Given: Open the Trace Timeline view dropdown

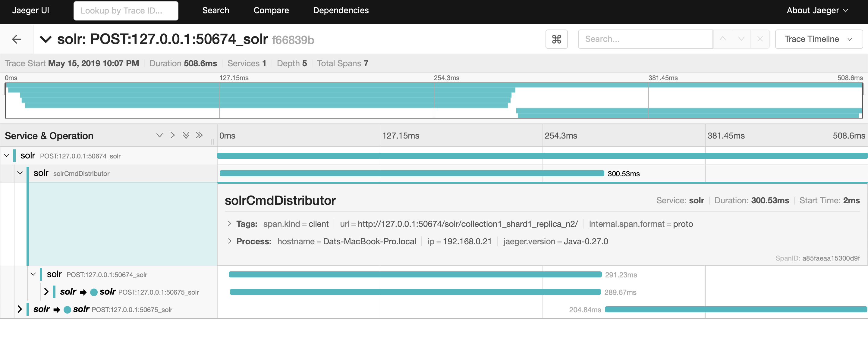Looking at the screenshot, I should 819,39.
